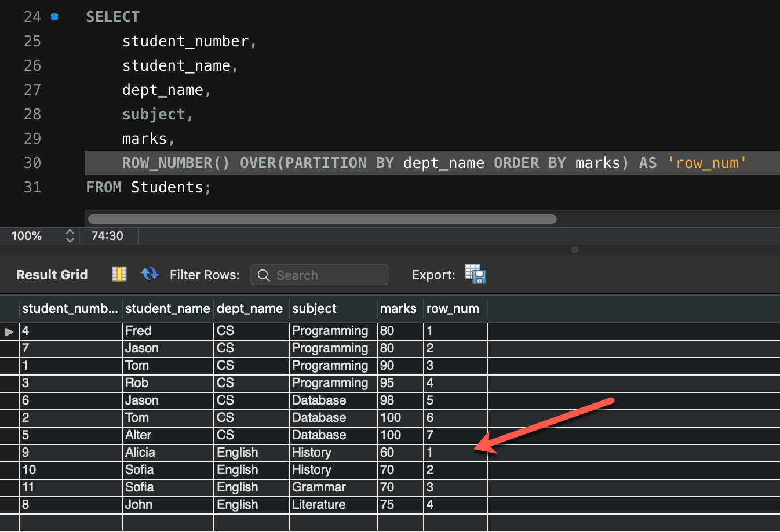Click the Result Grid panel label

pos(51,274)
